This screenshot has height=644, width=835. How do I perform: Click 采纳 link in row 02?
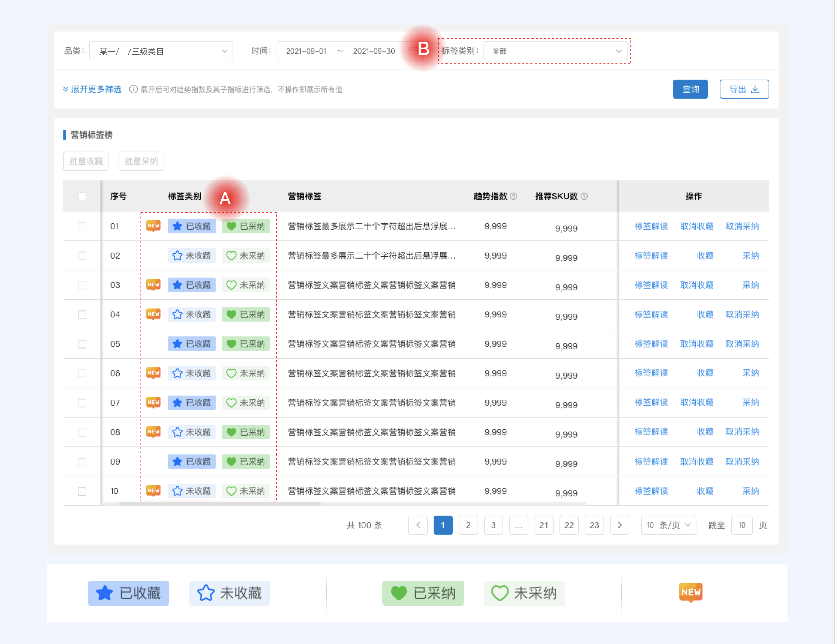(750, 255)
